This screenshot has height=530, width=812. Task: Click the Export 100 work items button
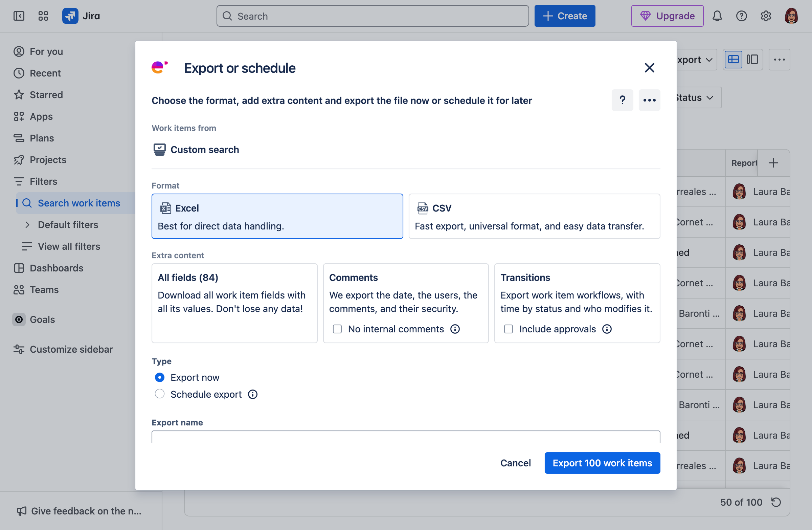tap(602, 463)
